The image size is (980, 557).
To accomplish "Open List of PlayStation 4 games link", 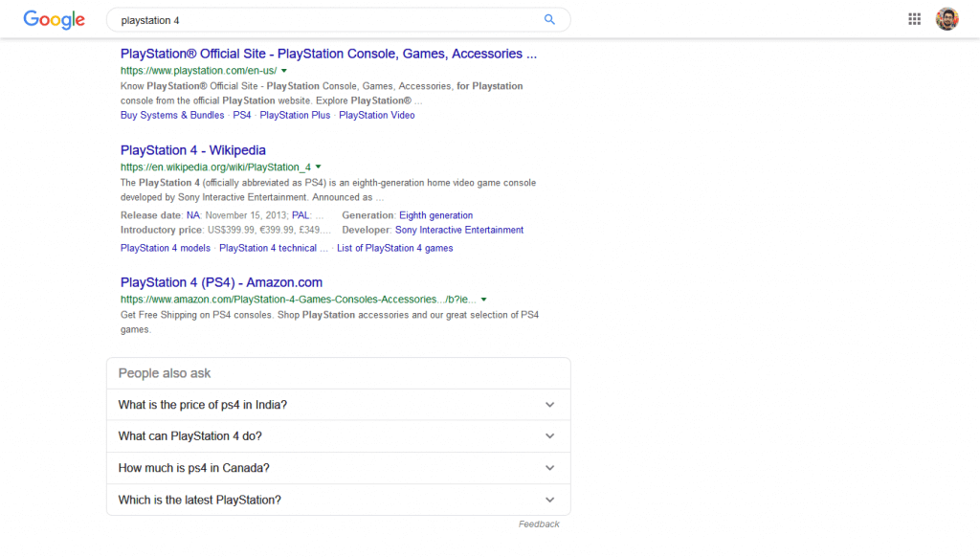I will click(395, 248).
